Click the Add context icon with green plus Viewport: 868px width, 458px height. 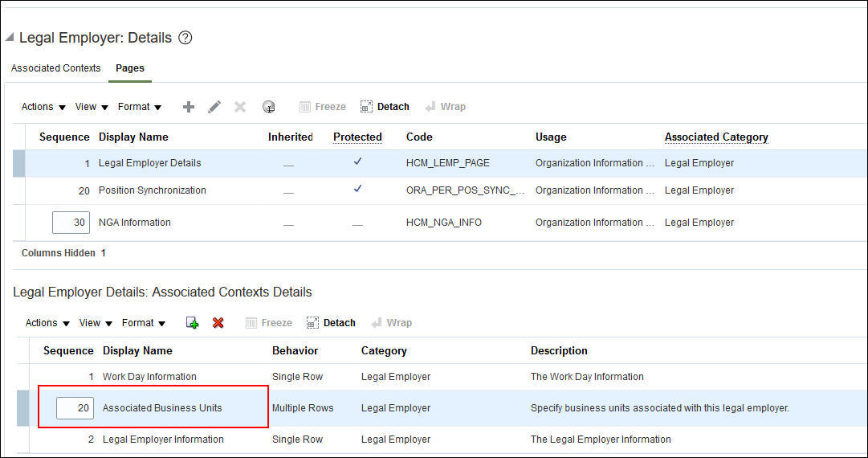click(192, 322)
